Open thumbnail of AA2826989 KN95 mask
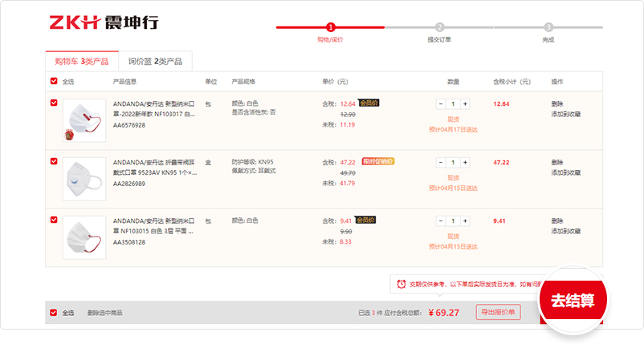 coord(84,179)
